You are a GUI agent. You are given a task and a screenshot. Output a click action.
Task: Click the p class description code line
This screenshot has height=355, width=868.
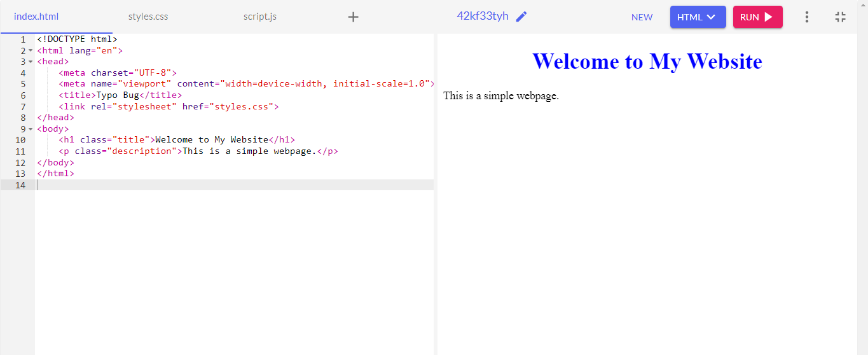pos(198,151)
